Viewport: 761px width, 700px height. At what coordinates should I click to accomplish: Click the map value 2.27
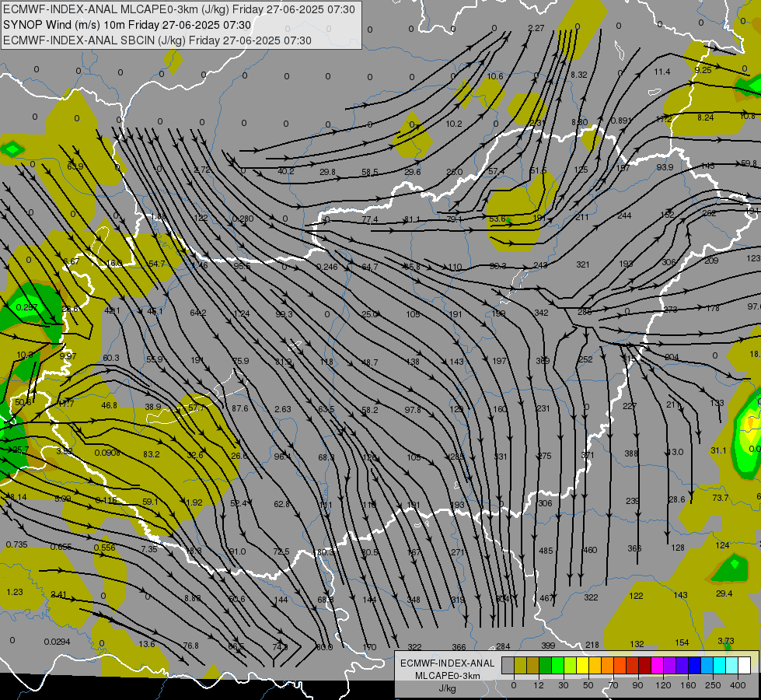point(536,28)
